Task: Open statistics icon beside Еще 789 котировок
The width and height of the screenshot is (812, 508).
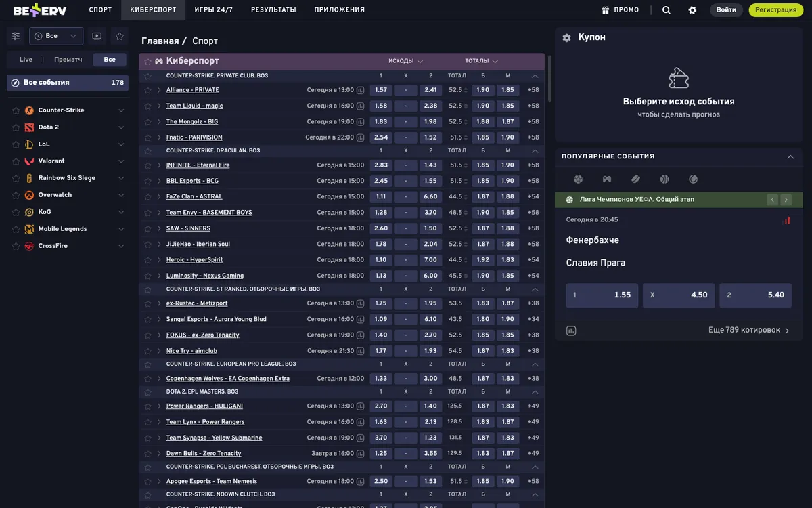Action: (x=571, y=331)
